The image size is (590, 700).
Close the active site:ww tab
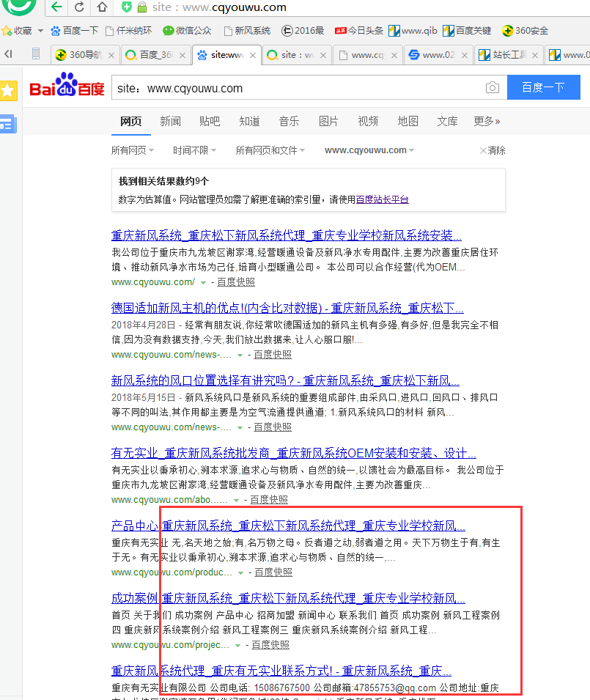point(253,56)
